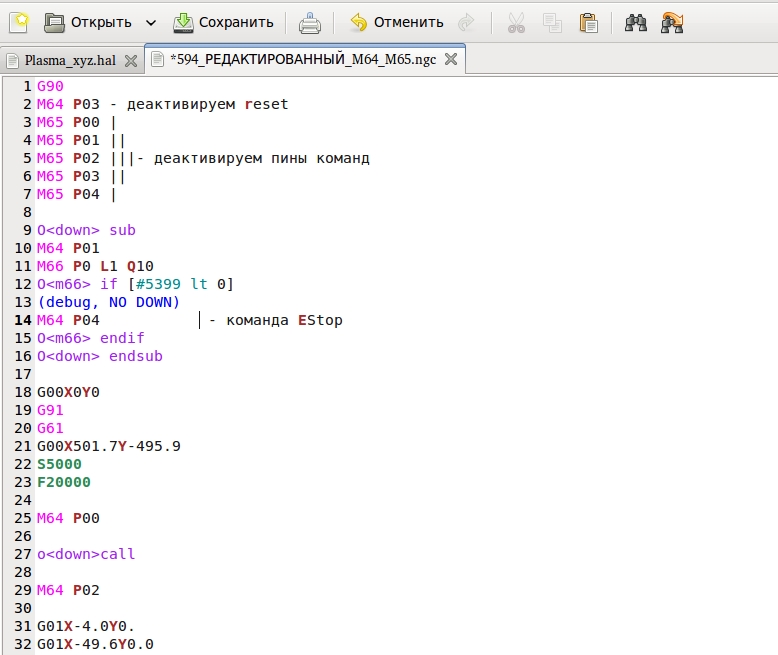Click 'M64 P04' on line 14
Screen dimensions: 778x655
coord(68,320)
